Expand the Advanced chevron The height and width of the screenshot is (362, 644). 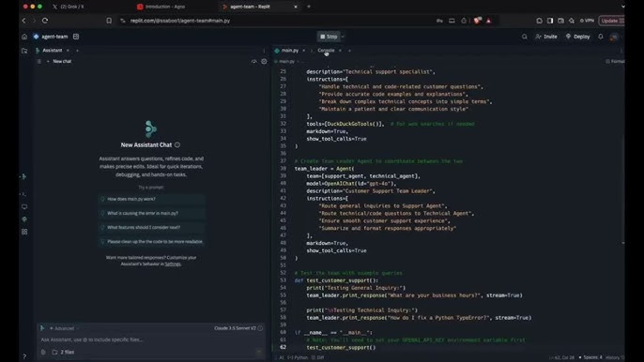point(78,328)
